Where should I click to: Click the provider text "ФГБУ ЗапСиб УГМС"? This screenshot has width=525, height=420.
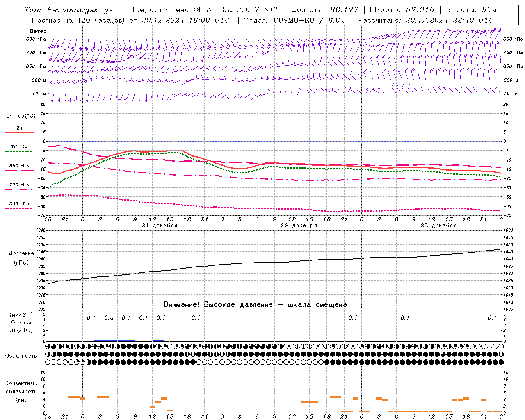pyautogui.click(x=236, y=10)
